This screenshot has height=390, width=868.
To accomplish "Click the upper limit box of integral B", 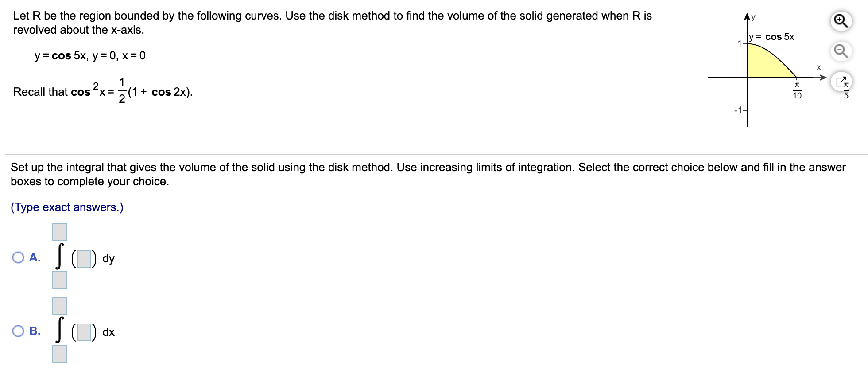I will pos(59,306).
